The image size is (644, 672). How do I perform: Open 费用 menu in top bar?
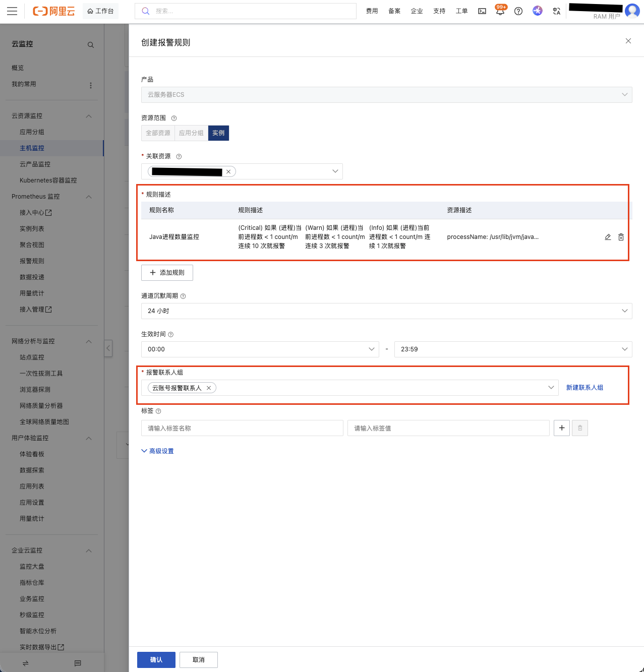tap(372, 11)
